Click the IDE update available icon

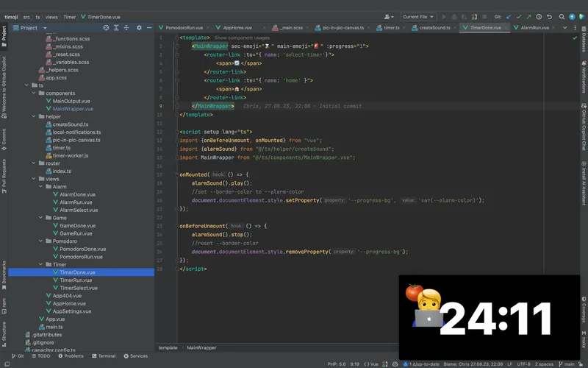572,17
